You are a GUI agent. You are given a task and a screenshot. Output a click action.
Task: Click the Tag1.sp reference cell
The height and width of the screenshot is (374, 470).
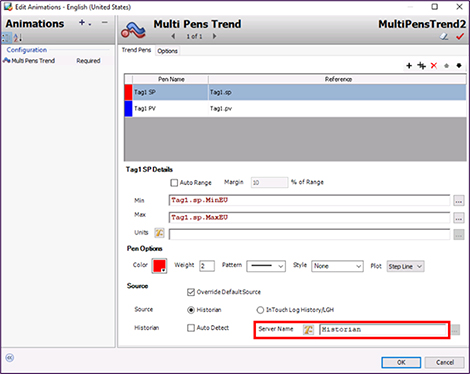click(337, 92)
